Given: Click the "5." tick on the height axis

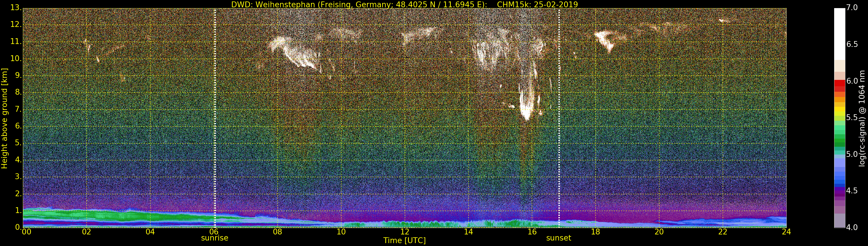Looking at the screenshot, I should [x=18, y=143].
